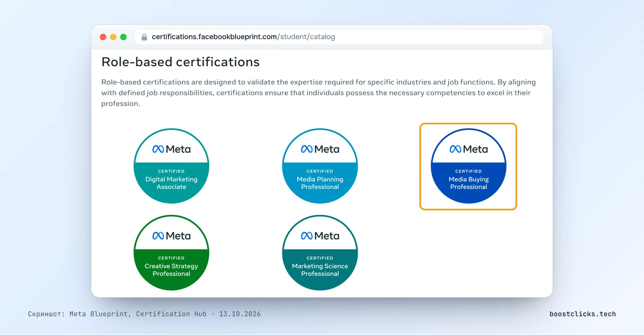This screenshot has height=335, width=644.
Task: Minimize the window with the yellow button
Action: coord(113,37)
